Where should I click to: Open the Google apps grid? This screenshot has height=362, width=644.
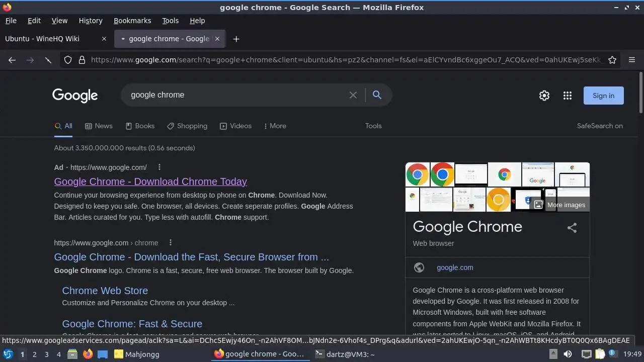click(x=568, y=96)
